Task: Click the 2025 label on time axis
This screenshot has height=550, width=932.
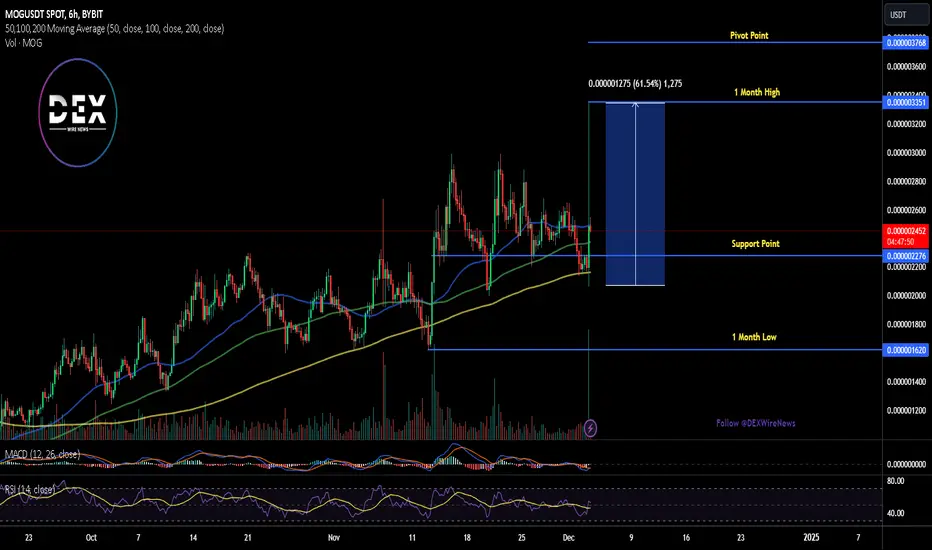Action: point(811,538)
